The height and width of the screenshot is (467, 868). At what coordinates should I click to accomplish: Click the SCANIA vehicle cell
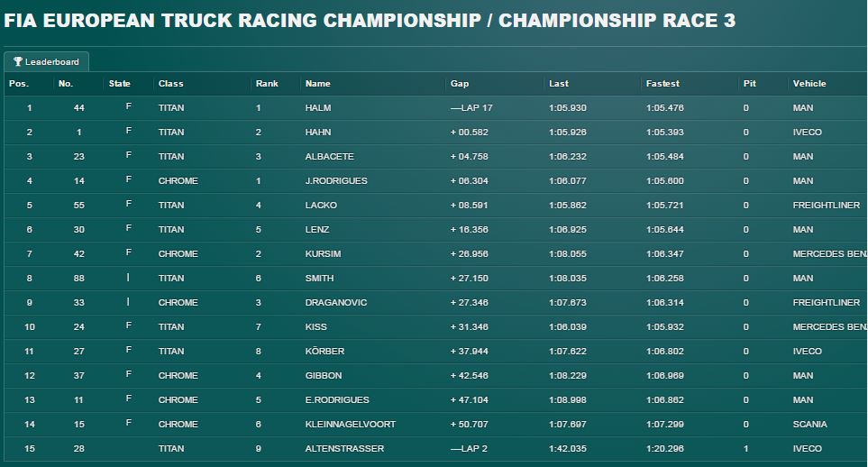click(810, 425)
